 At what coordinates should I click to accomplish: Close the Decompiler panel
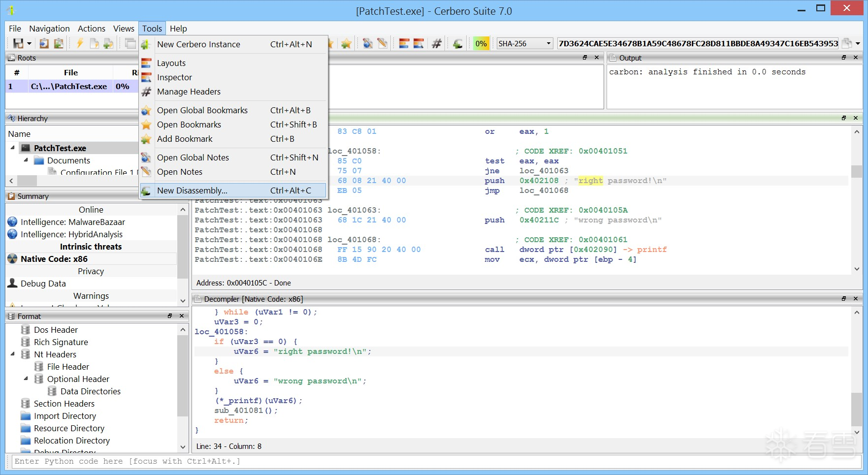(856, 299)
